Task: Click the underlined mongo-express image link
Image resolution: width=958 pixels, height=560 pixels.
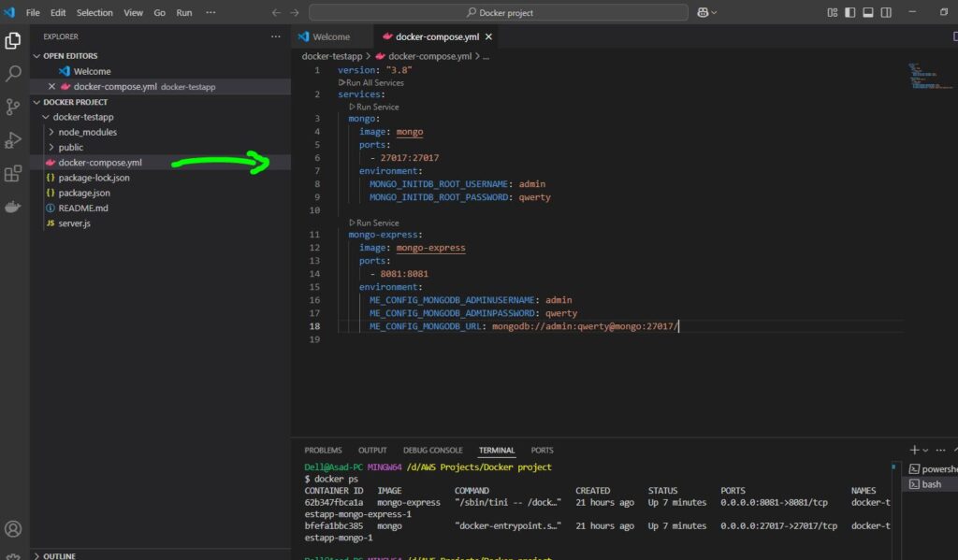Action: point(430,248)
